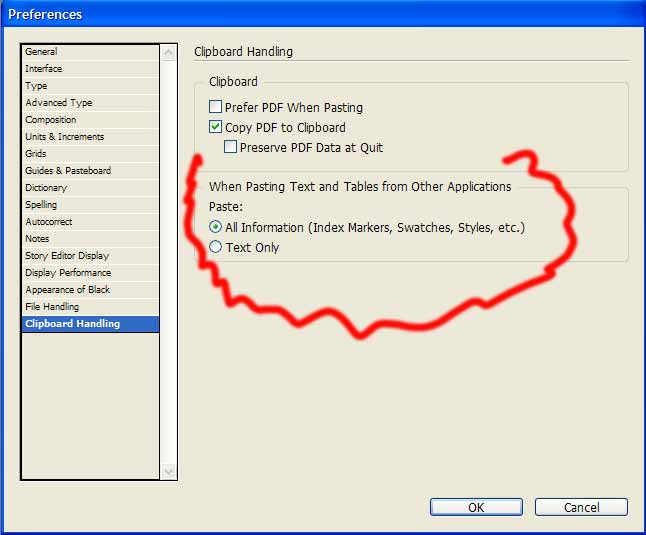The height and width of the screenshot is (535, 646).
Task: Click the category list scroll down arrow
Action: [169, 471]
